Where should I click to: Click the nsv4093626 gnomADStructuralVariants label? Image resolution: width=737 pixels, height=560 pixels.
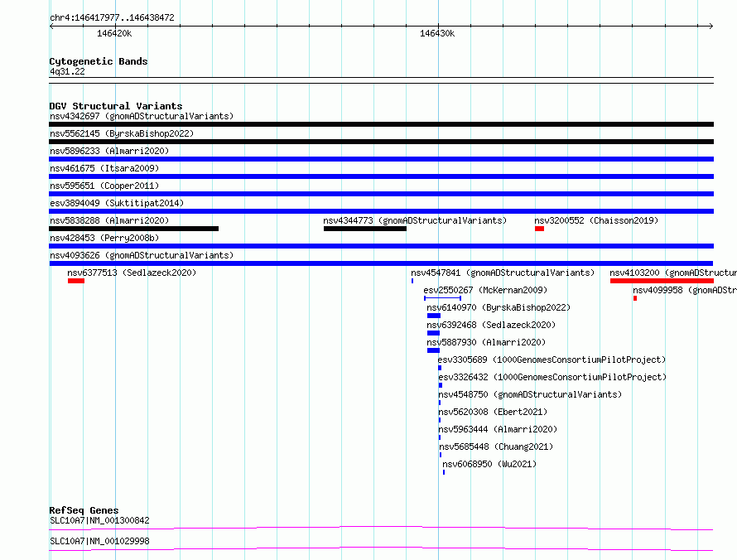(142, 255)
